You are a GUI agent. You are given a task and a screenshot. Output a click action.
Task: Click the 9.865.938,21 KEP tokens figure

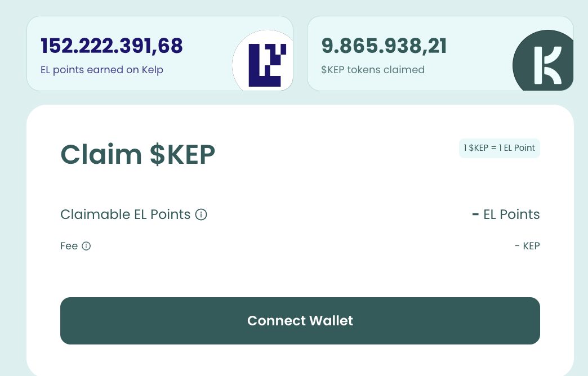coord(384,46)
